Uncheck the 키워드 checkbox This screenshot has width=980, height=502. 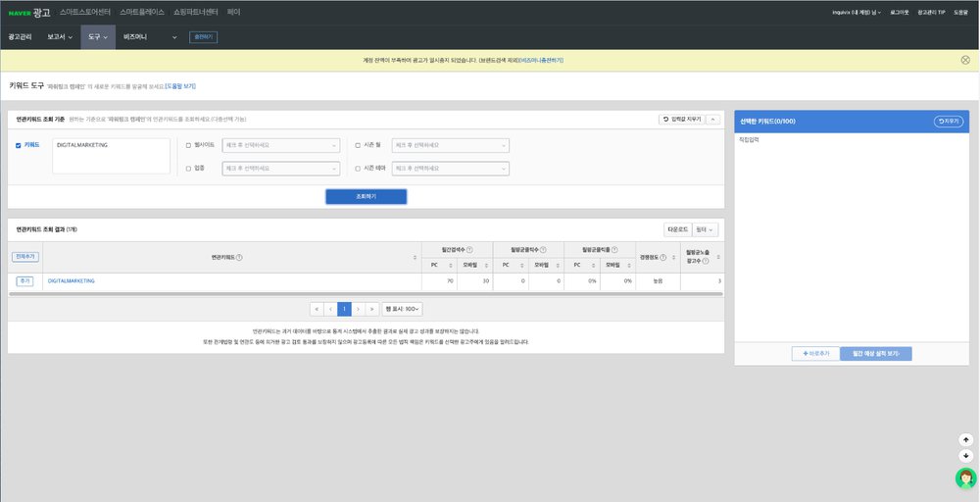(18, 145)
